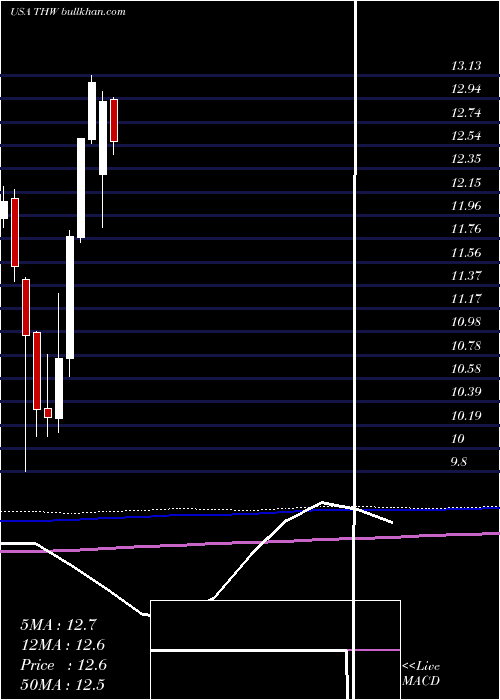Select the small red candle near 10.19
The image size is (500, 700).
click(48, 412)
